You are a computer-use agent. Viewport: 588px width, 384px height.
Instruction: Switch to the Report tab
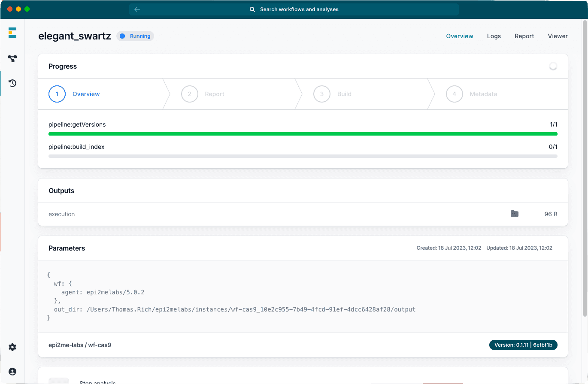524,36
